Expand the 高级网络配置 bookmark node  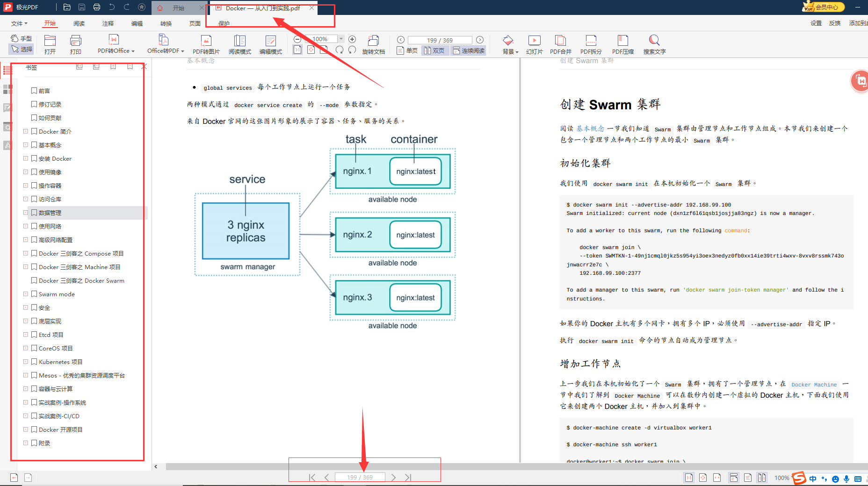26,240
